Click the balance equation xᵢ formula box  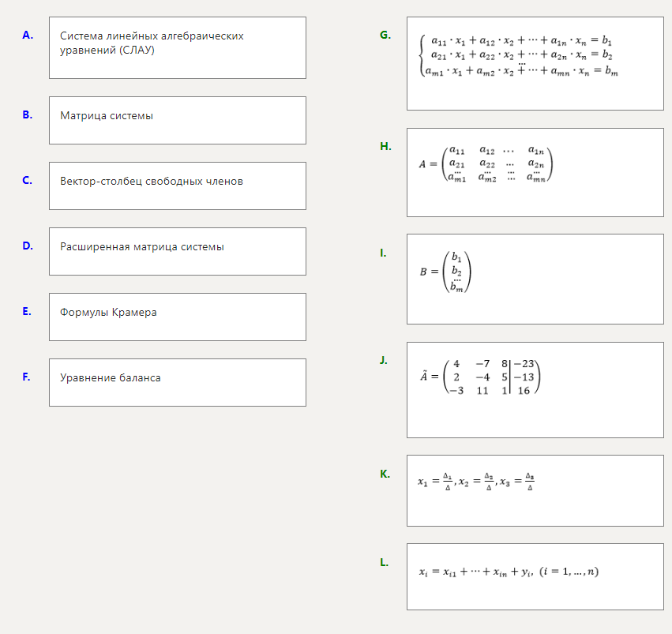click(535, 576)
